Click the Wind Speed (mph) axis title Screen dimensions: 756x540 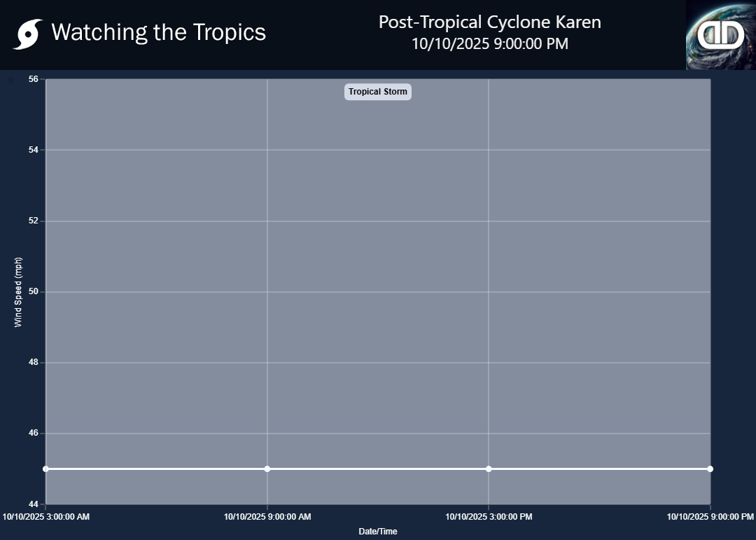click(19, 292)
